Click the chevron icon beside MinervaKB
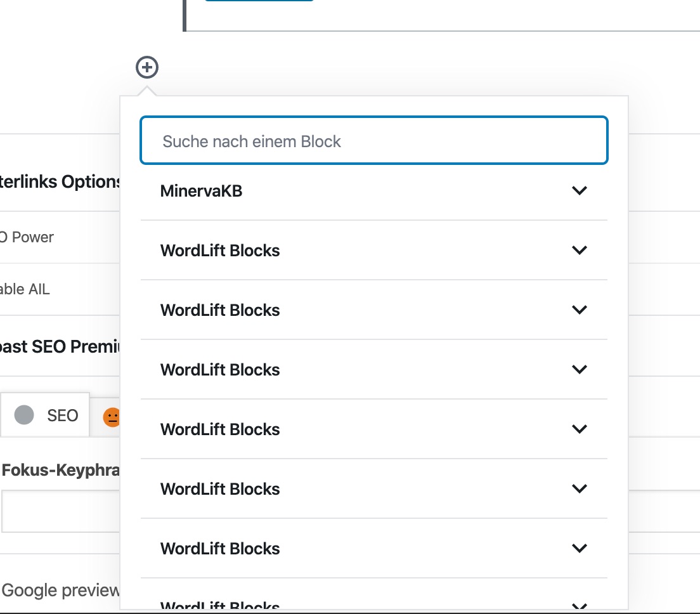Image resolution: width=700 pixels, height=614 pixels. pos(579,190)
